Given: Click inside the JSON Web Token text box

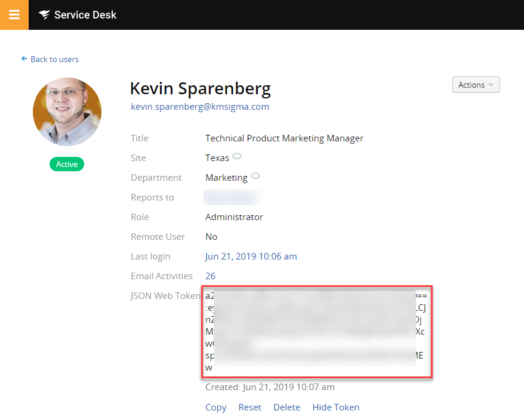Looking at the screenshot, I should point(317,332).
